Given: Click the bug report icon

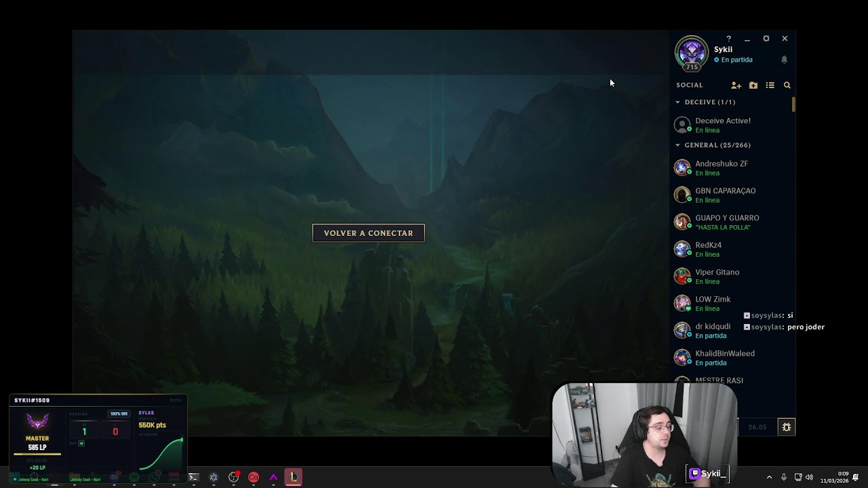Looking at the screenshot, I should point(787,427).
